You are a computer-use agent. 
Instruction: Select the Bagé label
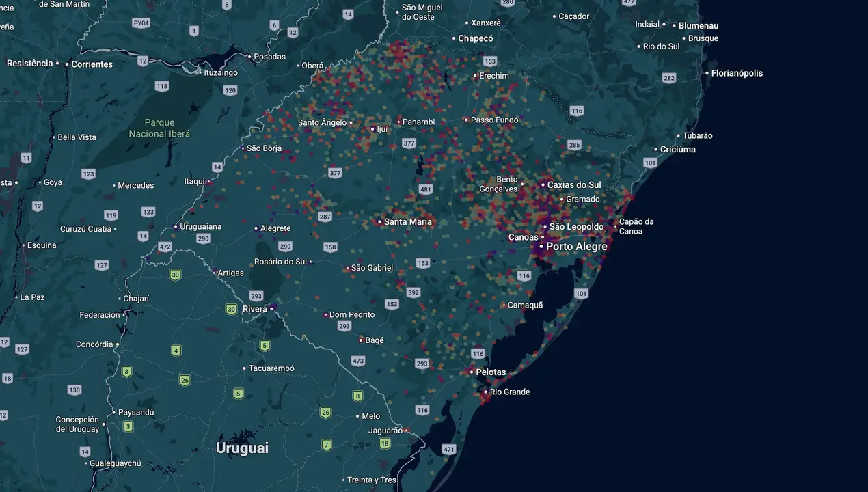pos(375,340)
